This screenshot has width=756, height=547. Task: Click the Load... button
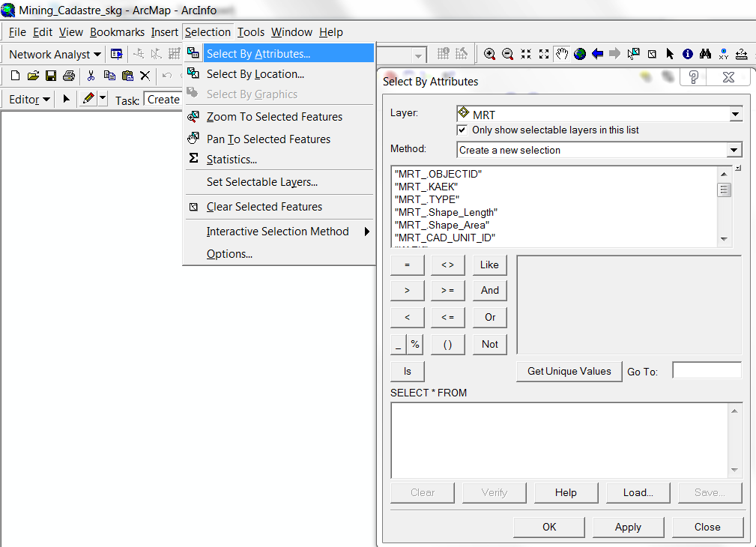(638, 492)
